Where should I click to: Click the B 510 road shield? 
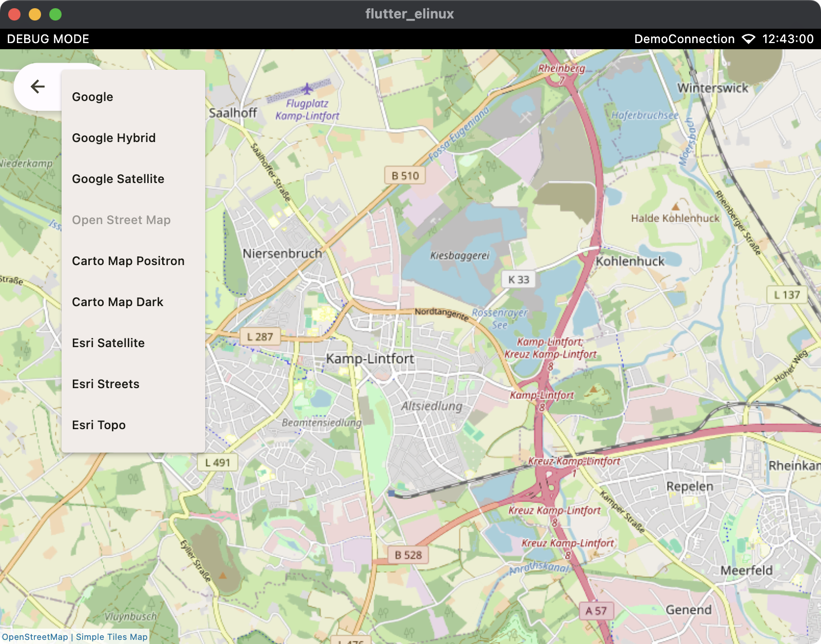pyautogui.click(x=405, y=176)
